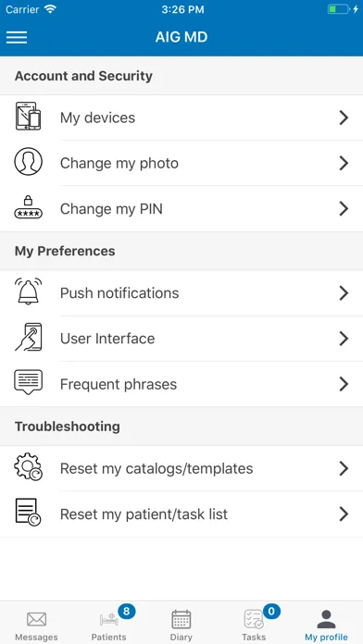Open Reset my catalogs/templates chevron

click(344, 468)
